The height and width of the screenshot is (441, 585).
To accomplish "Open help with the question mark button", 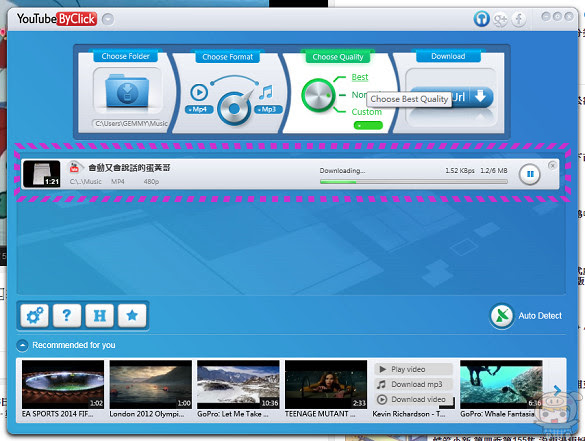I will (x=67, y=316).
